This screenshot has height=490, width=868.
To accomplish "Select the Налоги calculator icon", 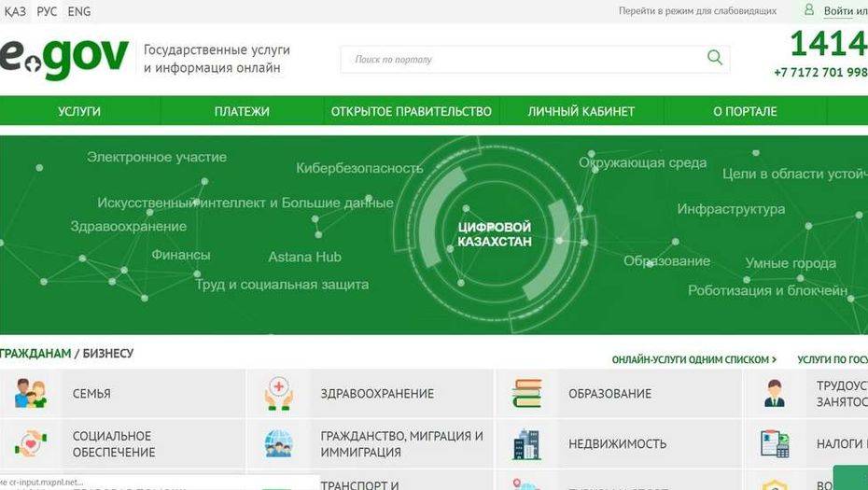I will click(x=775, y=443).
